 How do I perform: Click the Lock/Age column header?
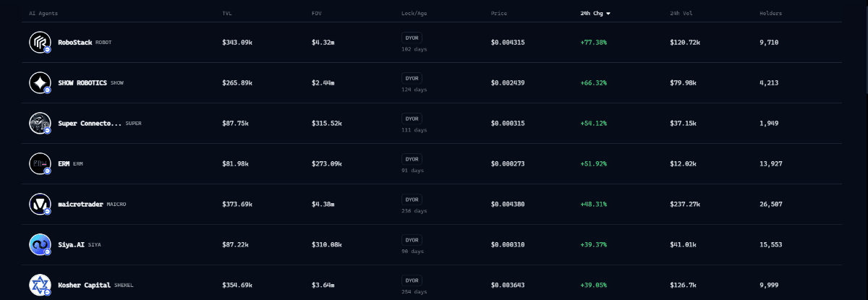click(x=414, y=14)
